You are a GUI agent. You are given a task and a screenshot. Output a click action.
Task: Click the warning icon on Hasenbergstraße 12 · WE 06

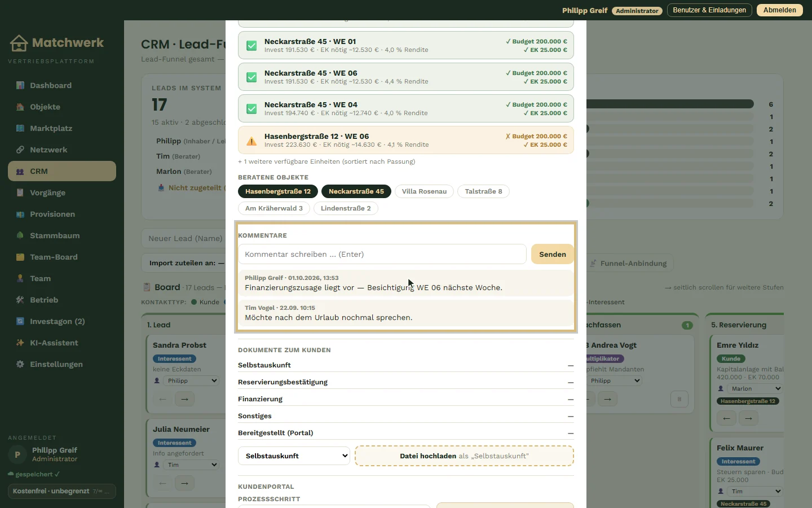click(x=251, y=141)
